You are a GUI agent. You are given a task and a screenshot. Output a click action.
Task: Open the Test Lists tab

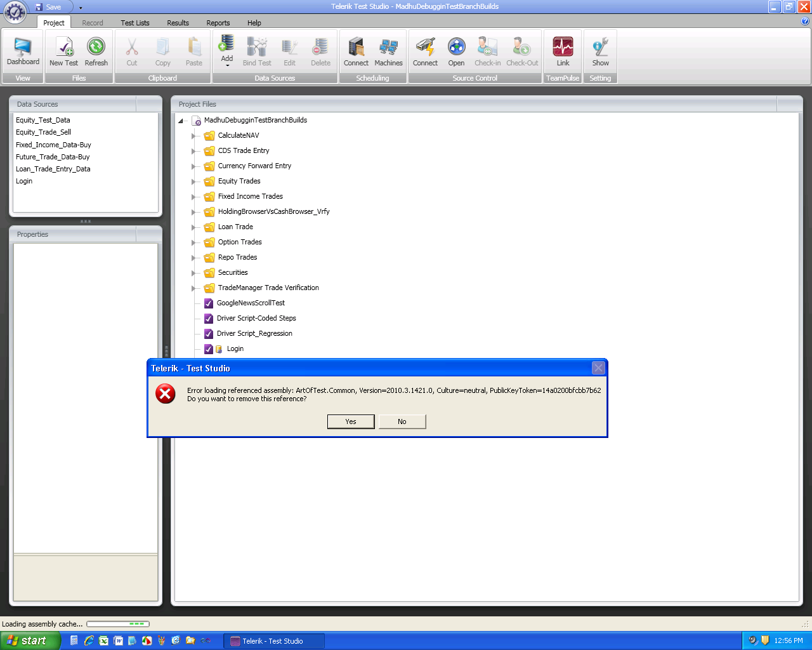[135, 23]
